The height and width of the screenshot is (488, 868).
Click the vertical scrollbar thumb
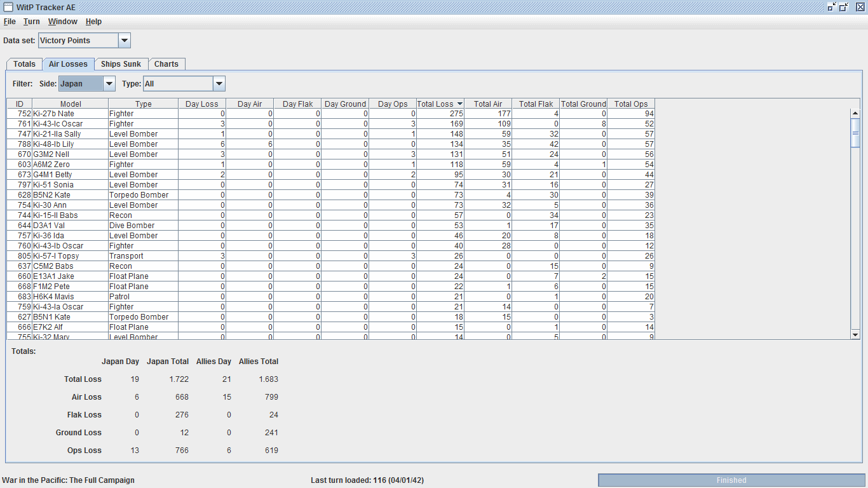point(855,133)
